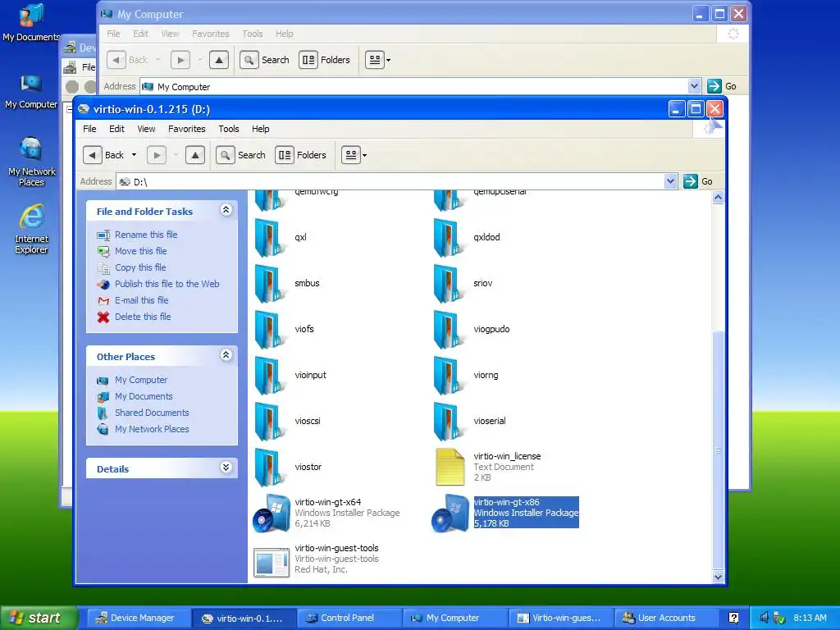Click the volume speaker tray icon
840x630 pixels.
pos(764,619)
